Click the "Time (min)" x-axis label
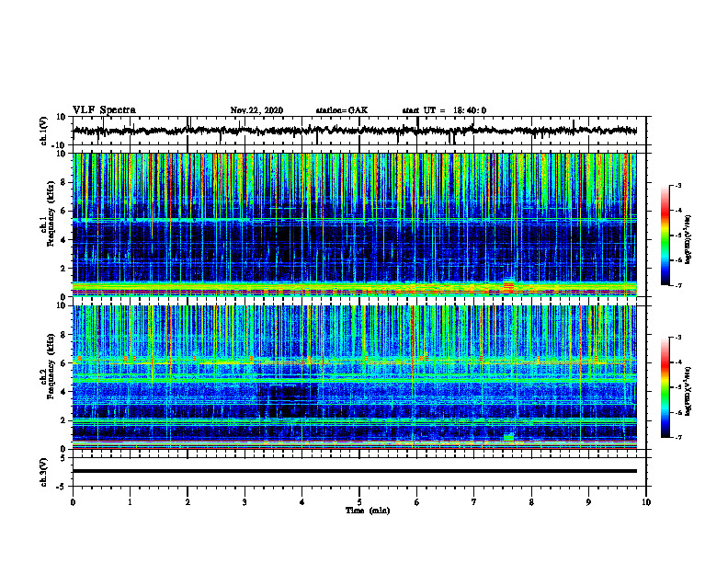The width and height of the screenshot is (728, 563). tap(368, 511)
